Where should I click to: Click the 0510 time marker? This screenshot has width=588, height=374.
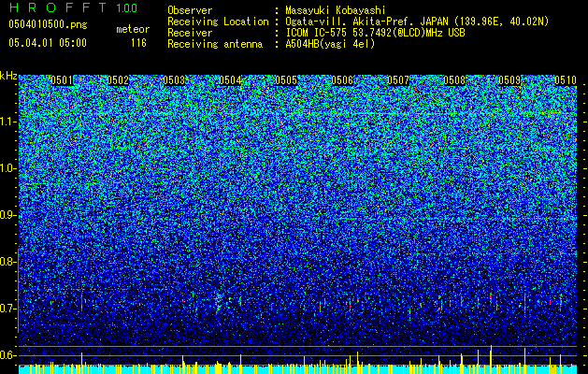566,80
